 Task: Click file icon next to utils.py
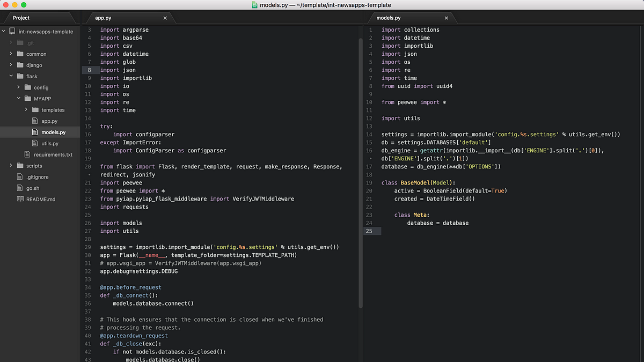35,144
